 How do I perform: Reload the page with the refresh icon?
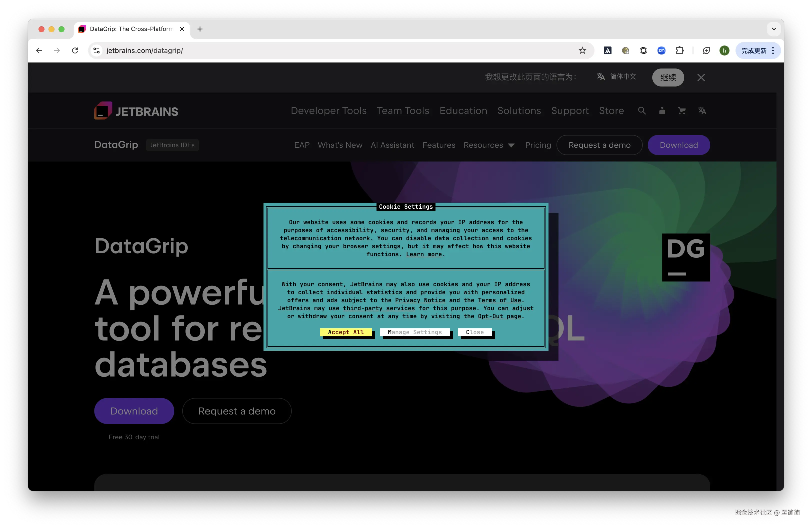pyautogui.click(x=75, y=50)
